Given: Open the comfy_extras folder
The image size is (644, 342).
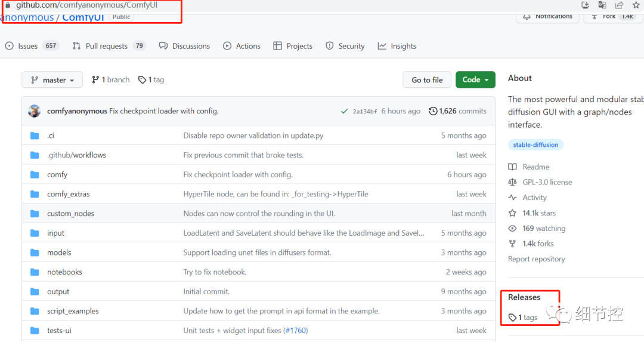Looking at the screenshot, I should pos(68,194).
